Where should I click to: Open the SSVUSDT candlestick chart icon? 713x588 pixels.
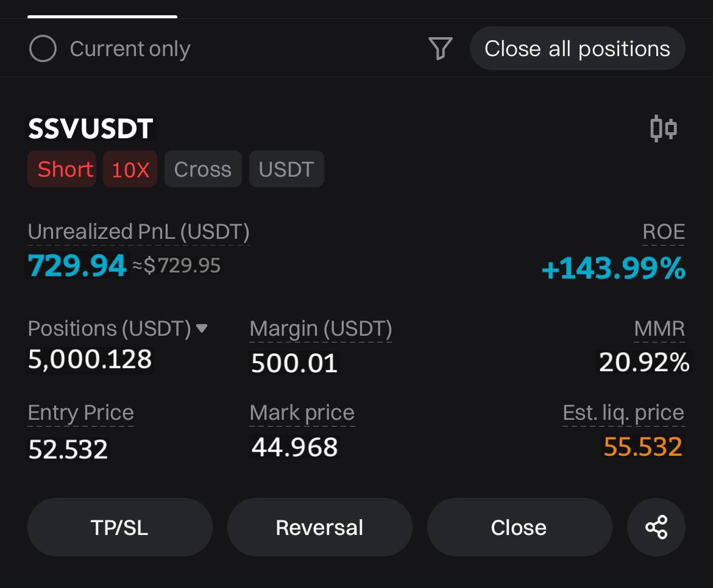664,129
